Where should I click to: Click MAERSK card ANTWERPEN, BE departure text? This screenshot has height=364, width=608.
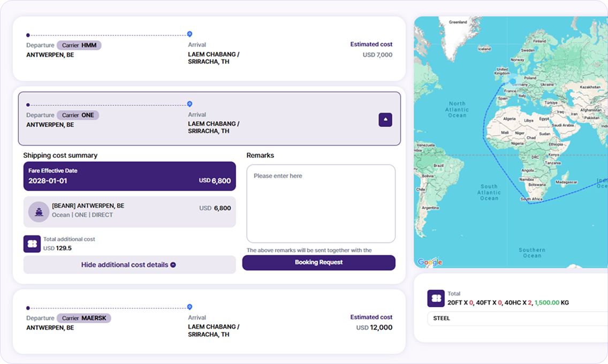click(x=50, y=328)
